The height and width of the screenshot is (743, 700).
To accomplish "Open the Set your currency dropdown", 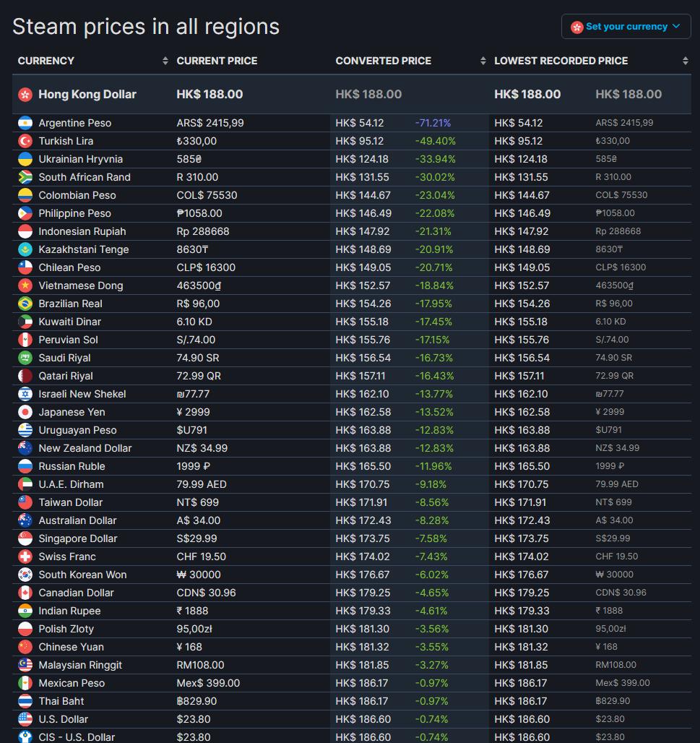I will 626,27.
